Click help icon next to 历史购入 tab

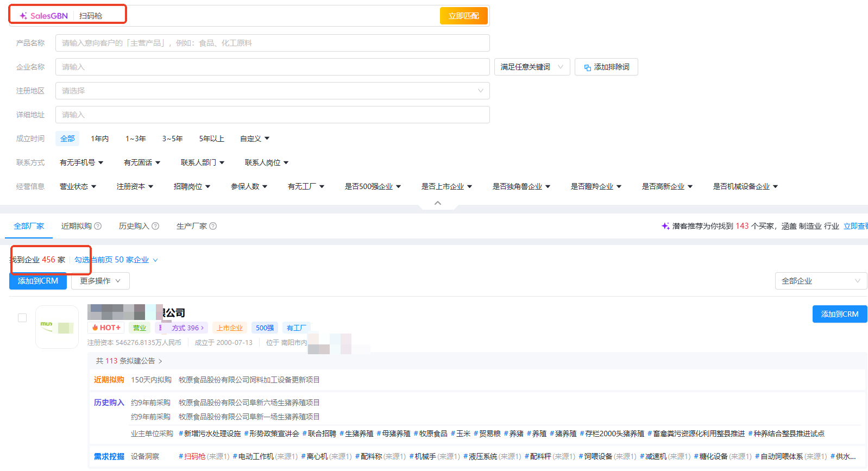tap(155, 226)
